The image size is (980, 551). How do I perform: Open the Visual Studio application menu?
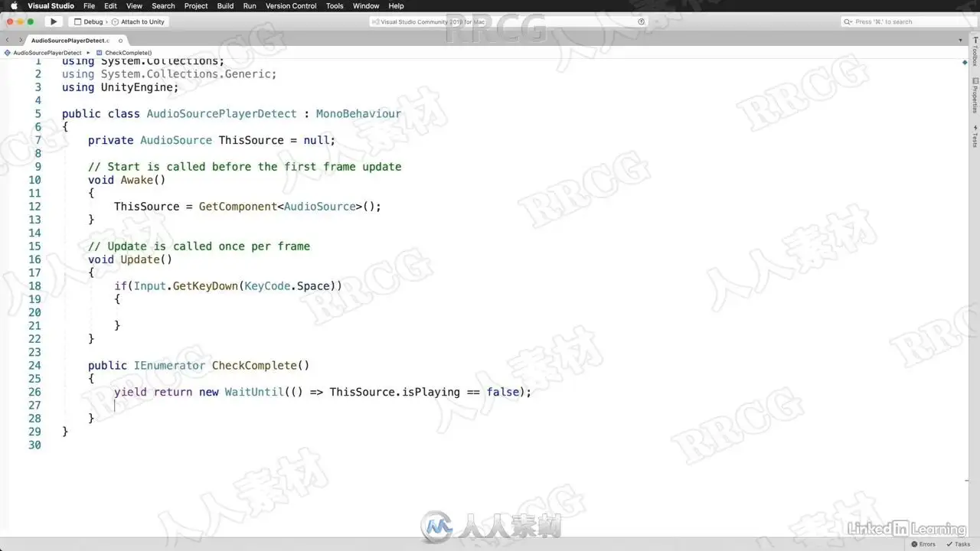click(51, 6)
